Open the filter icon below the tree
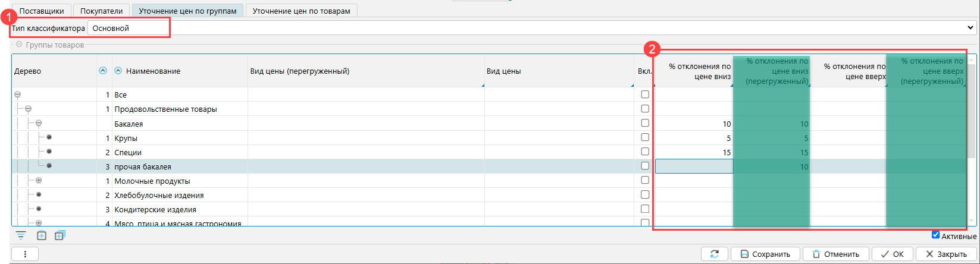The width and height of the screenshot is (980, 264). tap(21, 235)
